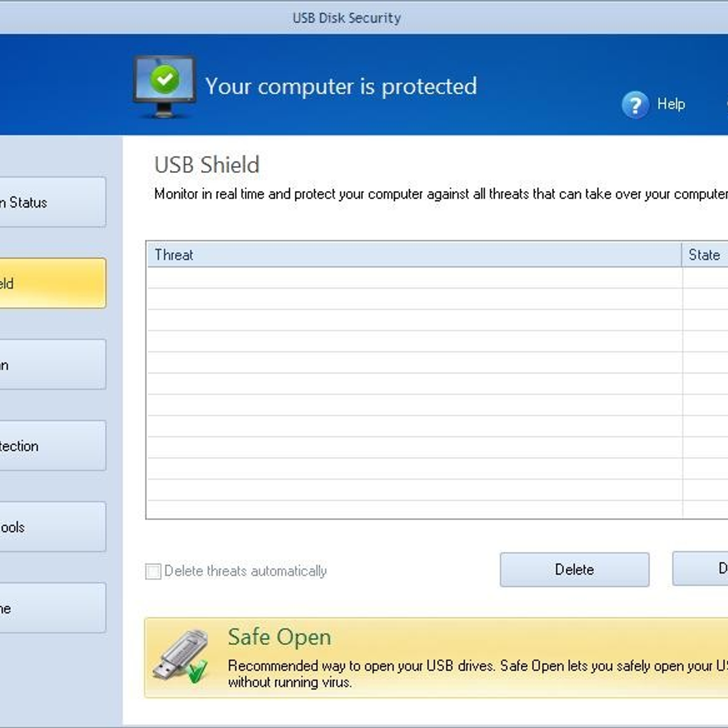The height and width of the screenshot is (728, 728).
Task: Open the Help link
Action: pyautogui.click(x=671, y=104)
